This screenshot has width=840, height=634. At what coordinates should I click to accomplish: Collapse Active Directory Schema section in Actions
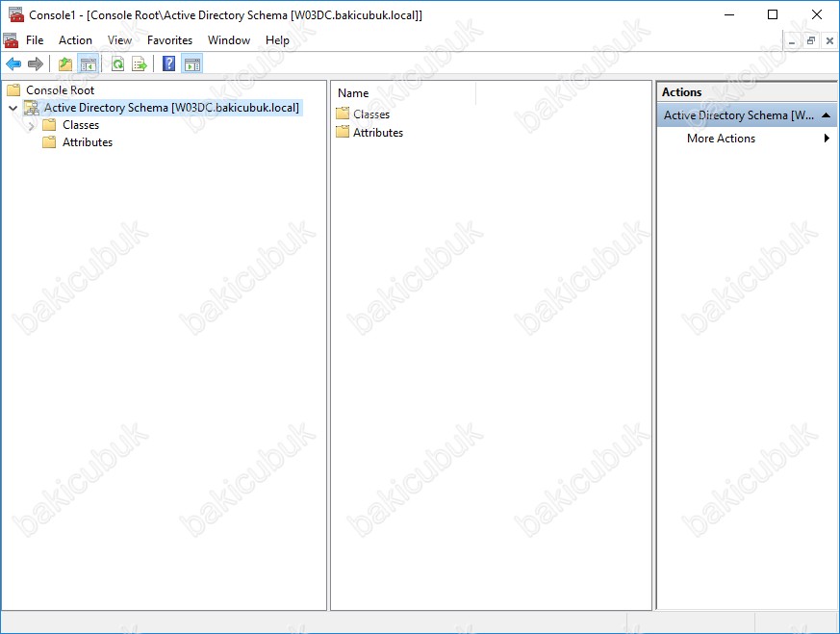click(x=827, y=115)
